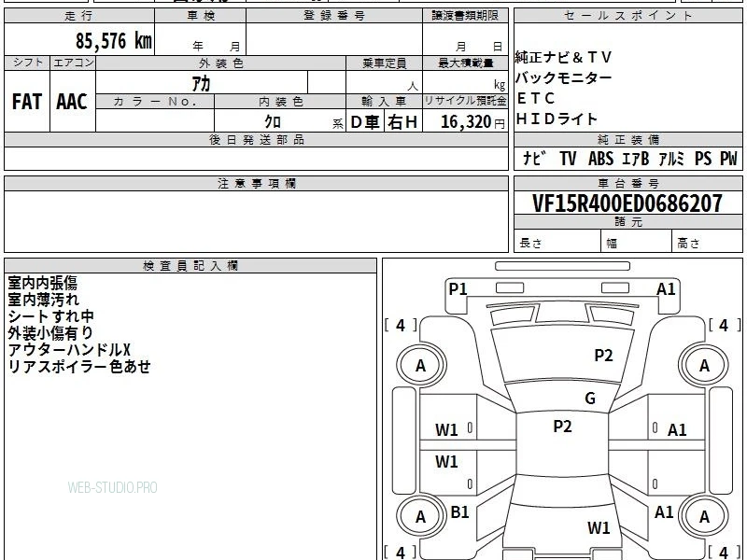The width and height of the screenshot is (747, 560).
Task: Select the バックモニター sales point line
Action: (563, 77)
